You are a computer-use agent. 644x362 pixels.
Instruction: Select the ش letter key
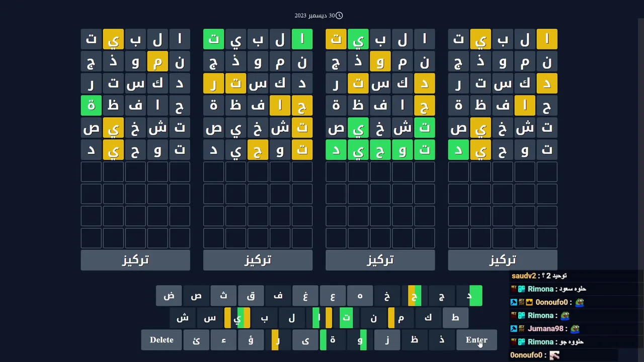183,318
